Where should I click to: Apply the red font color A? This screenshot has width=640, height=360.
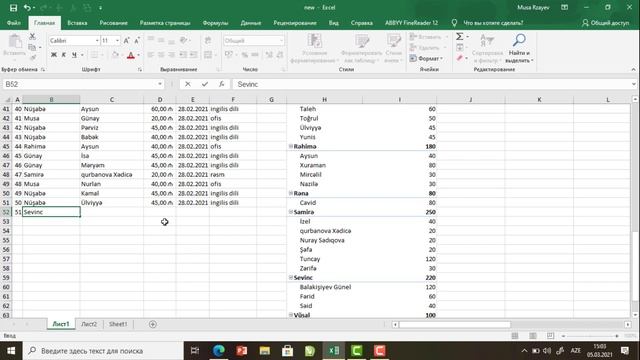(x=131, y=55)
